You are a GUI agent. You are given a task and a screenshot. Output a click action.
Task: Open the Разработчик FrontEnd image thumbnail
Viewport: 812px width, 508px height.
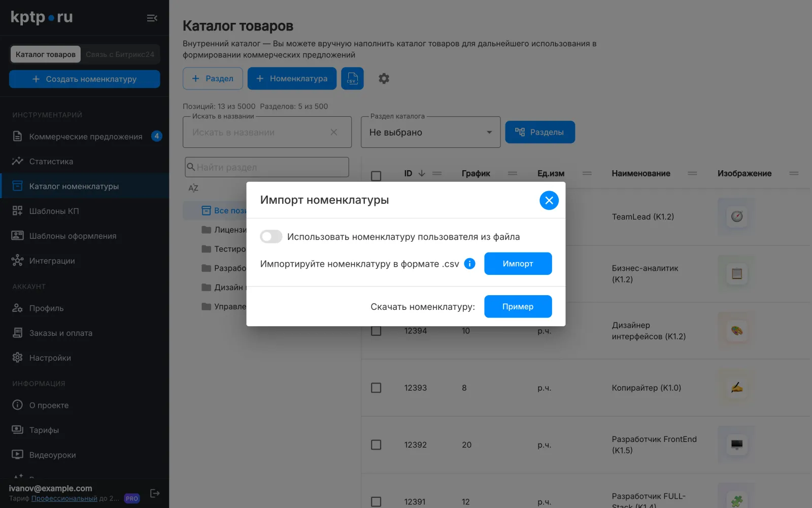coord(737,444)
